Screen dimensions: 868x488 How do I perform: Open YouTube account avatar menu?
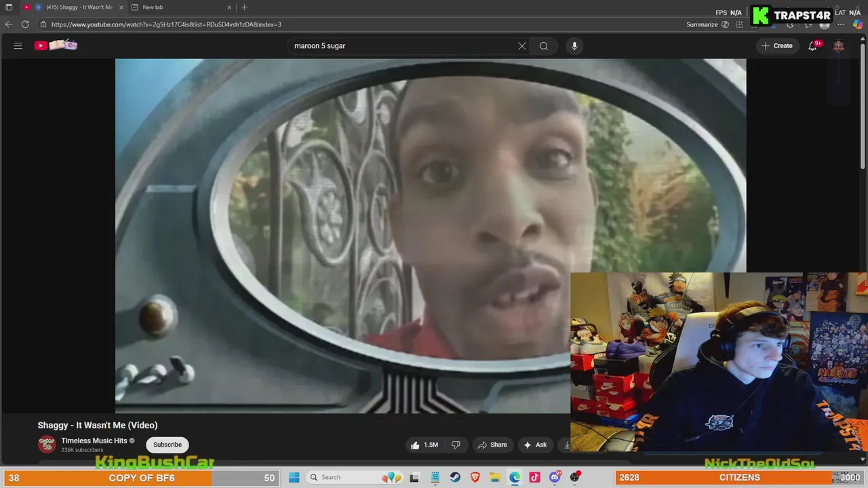point(839,45)
